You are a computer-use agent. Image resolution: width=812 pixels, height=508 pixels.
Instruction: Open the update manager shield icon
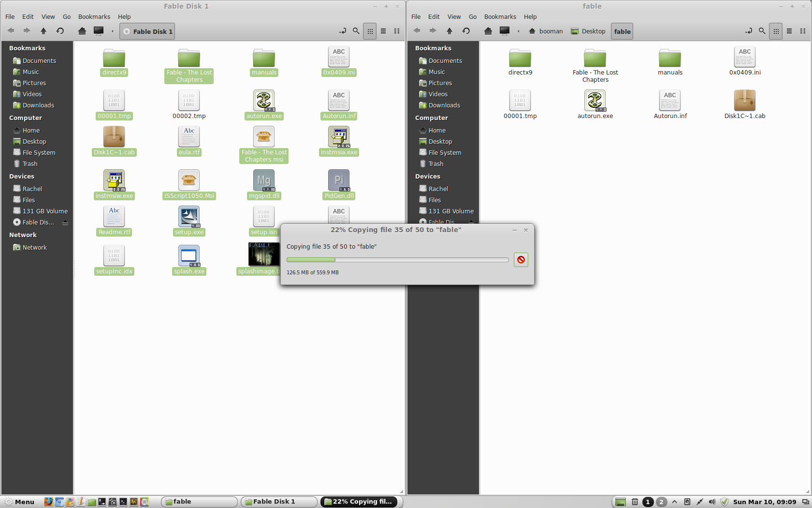(724, 502)
